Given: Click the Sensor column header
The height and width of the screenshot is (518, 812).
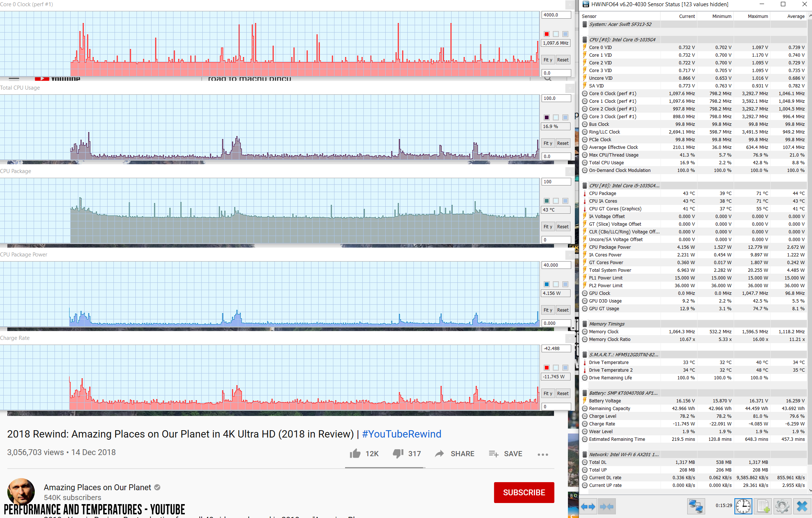Looking at the screenshot, I should pyautogui.click(x=620, y=16).
